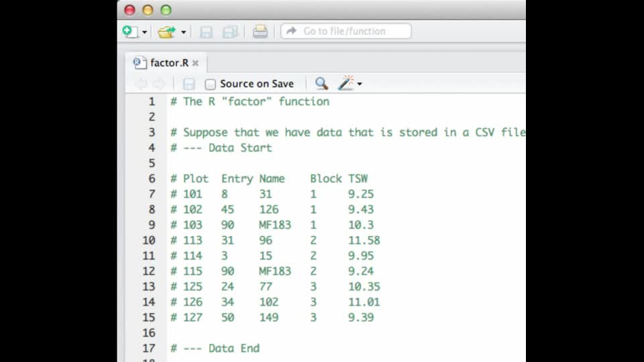
Task: Click the yellow minimize window button
Action: click(x=148, y=10)
